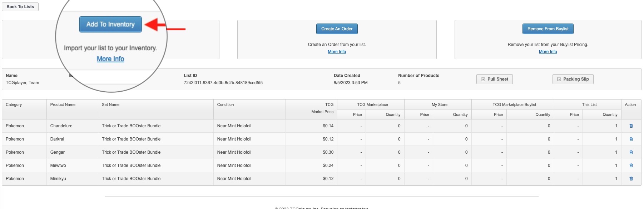Open More Info under Add To Inventory
Screen dimensions: 644x209
(x=110, y=59)
